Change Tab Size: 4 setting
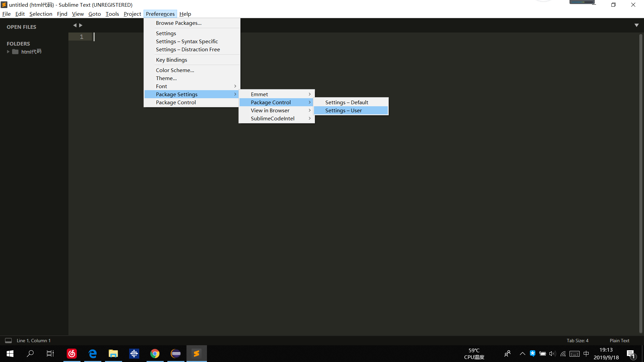Screen dimensions: 644x362 (x=578, y=341)
